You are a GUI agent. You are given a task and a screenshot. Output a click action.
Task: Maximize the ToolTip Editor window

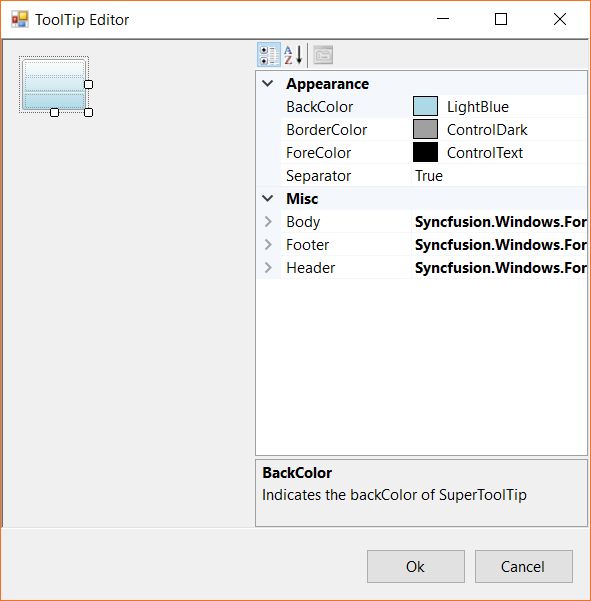pos(501,19)
